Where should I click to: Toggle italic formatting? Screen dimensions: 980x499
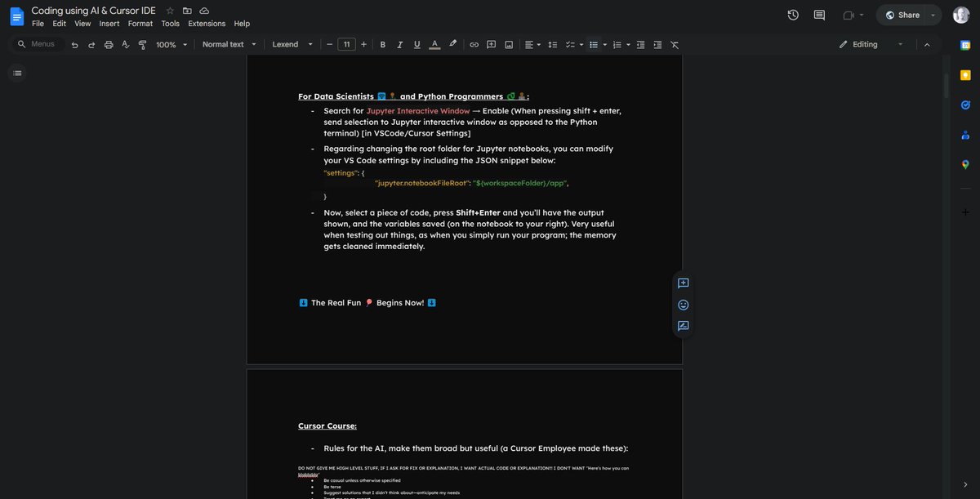click(399, 44)
